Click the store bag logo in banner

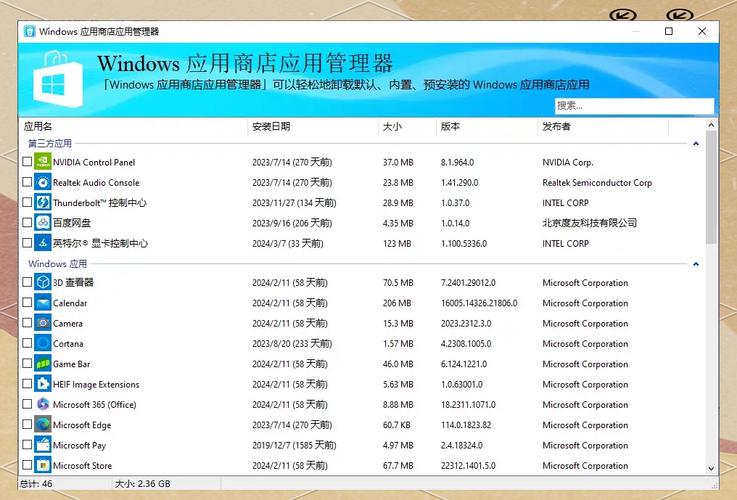point(58,80)
